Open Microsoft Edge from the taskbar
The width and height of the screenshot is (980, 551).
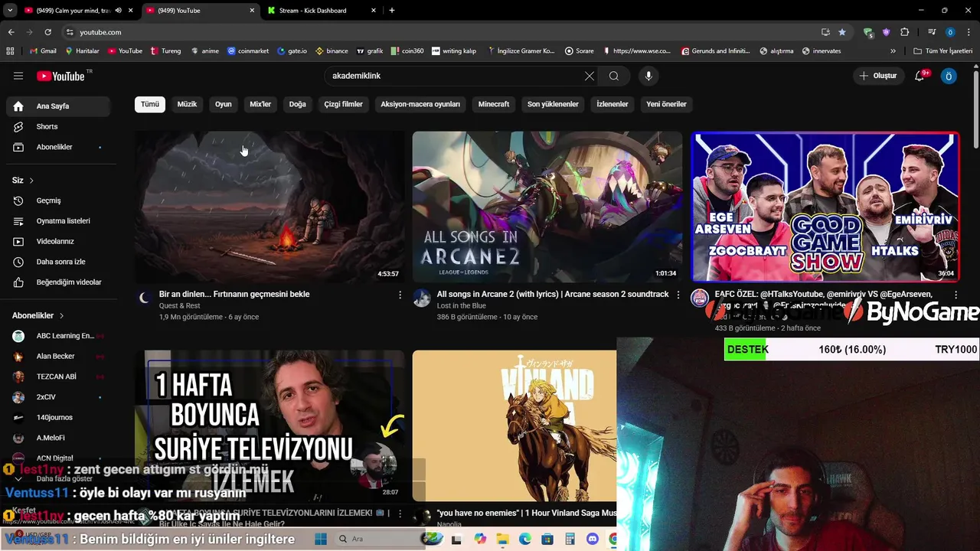tap(525, 539)
